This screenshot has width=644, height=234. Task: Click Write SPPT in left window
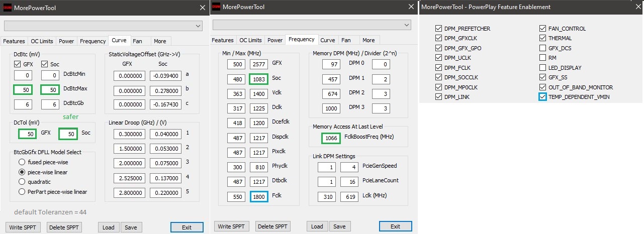[23, 227]
